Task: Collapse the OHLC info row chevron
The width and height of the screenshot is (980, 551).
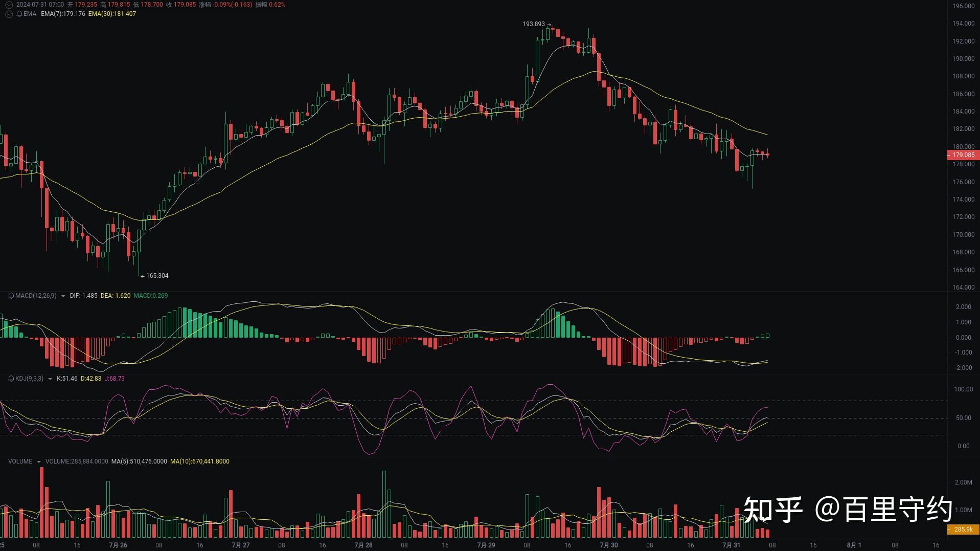Action: coord(9,5)
